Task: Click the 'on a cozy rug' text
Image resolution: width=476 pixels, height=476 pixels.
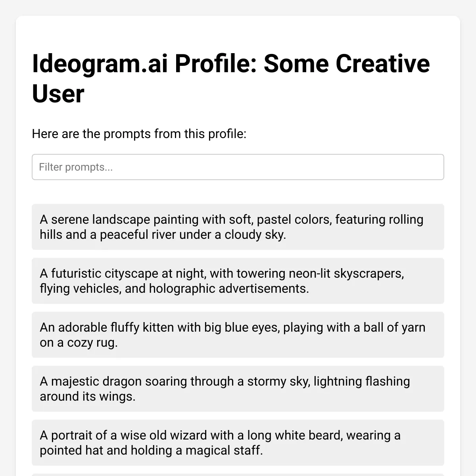Action: coord(79,342)
